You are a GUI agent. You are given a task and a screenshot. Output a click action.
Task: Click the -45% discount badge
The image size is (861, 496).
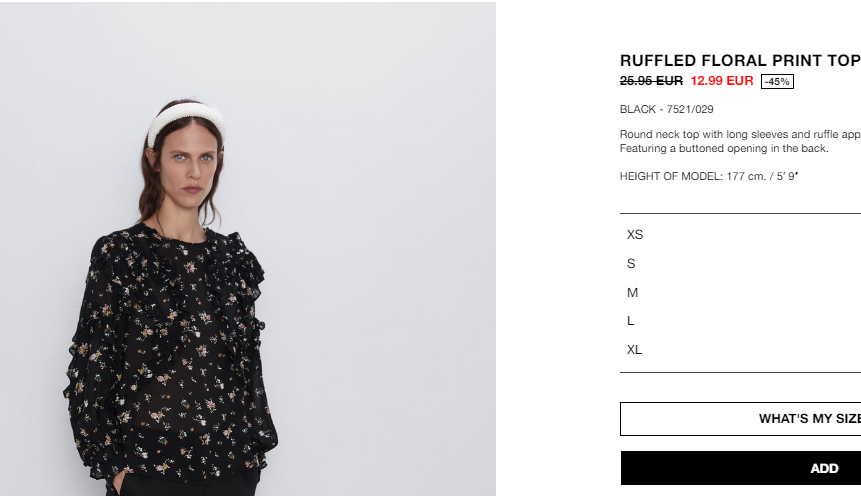[x=777, y=82]
